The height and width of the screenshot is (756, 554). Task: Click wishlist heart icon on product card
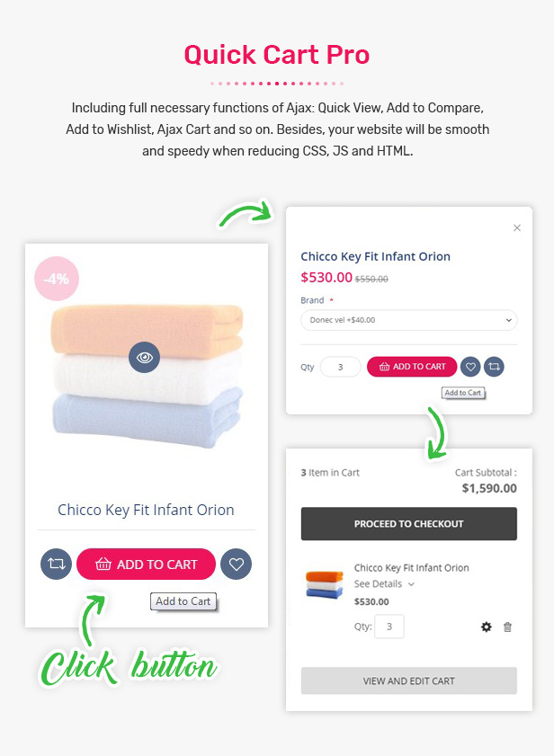click(237, 565)
